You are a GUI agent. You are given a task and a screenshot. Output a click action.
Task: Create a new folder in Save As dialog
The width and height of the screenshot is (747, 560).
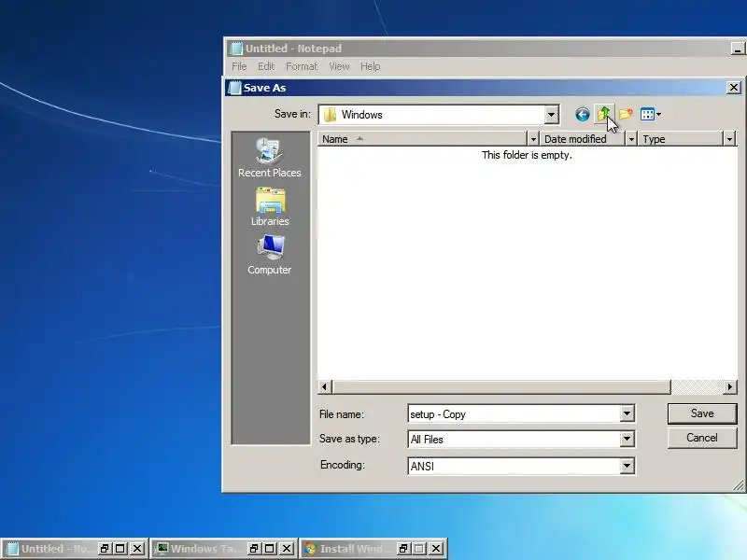[626, 114]
